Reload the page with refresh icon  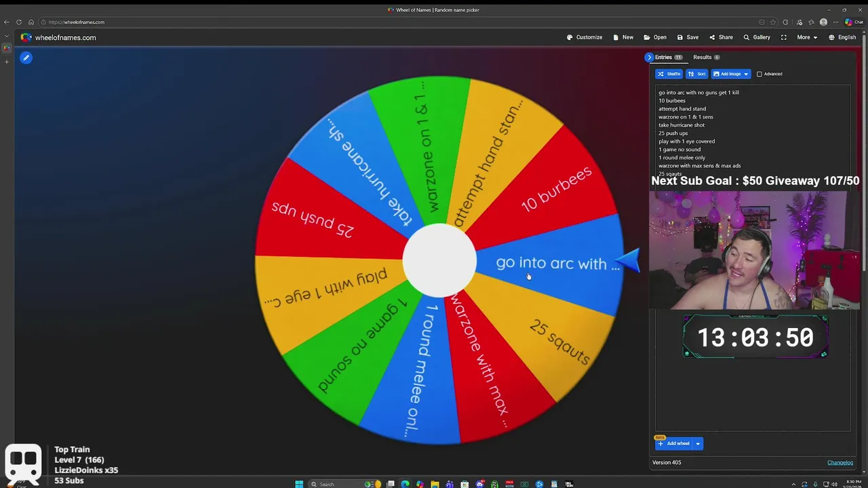click(x=19, y=22)
